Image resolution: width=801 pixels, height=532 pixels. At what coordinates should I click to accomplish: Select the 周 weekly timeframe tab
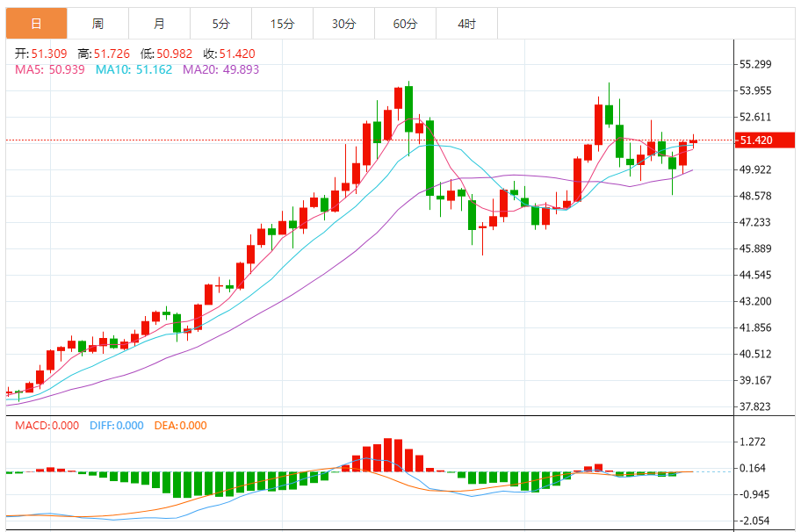pos(97,24)
